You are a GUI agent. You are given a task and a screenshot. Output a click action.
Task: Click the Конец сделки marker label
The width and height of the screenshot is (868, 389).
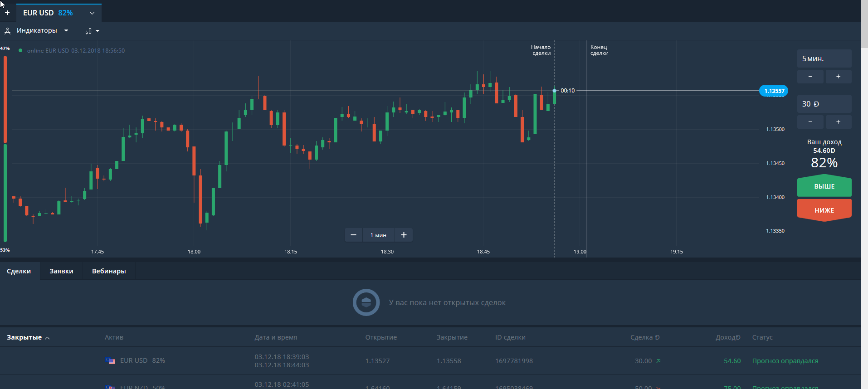[599, 50]
